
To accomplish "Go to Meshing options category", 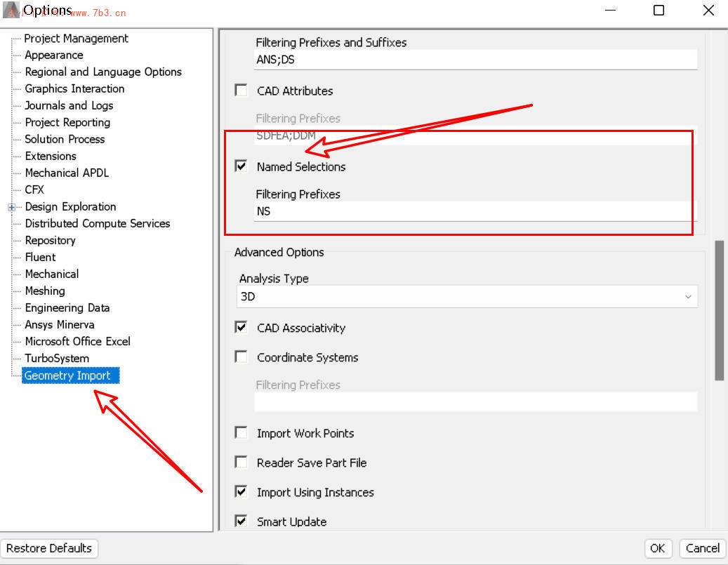I will pyautogui.click(x=45, y=291).
